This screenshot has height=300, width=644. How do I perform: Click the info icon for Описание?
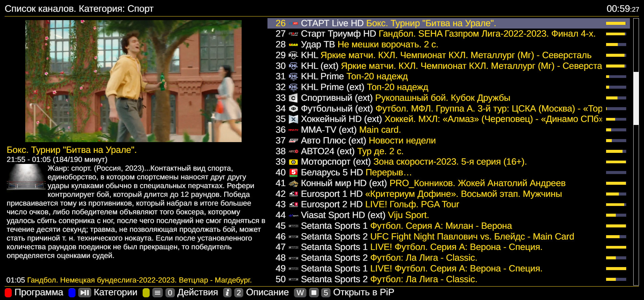click(227, 293)
